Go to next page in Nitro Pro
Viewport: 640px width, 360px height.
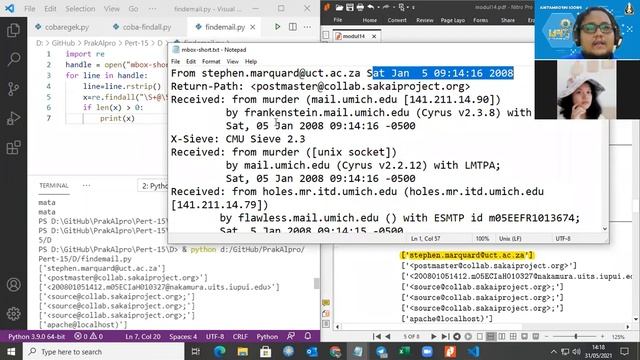click(434, 336)
